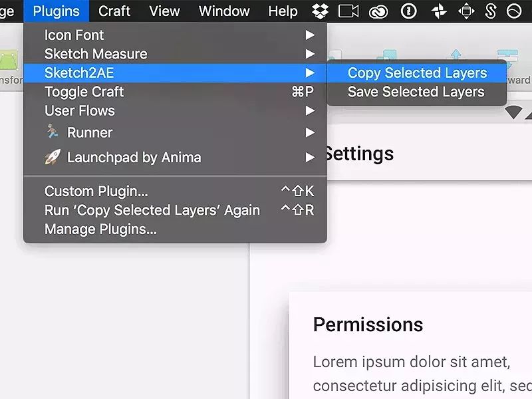Expand the User Flows submenu arrow
This screenshot has height=399, width=532.
(310, 110)
